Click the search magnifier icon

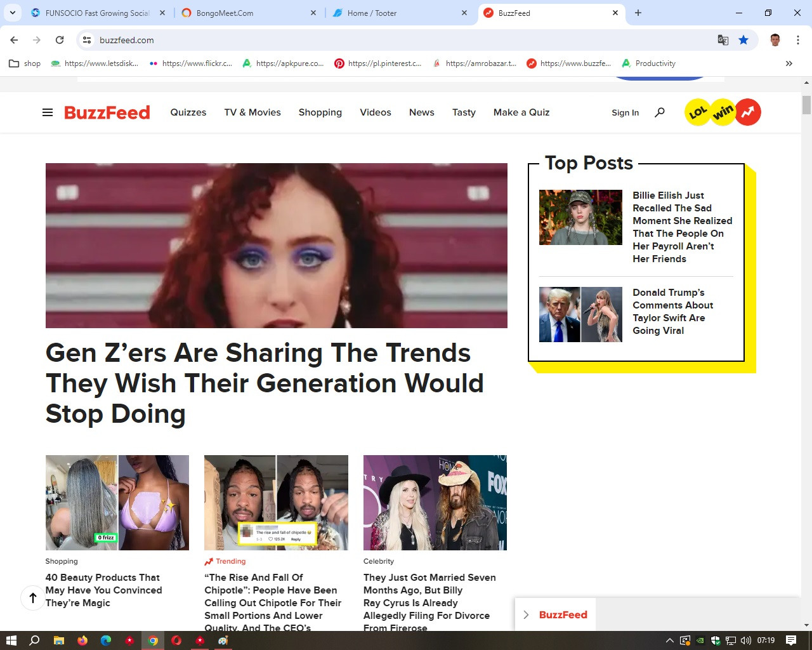point(660,112)
